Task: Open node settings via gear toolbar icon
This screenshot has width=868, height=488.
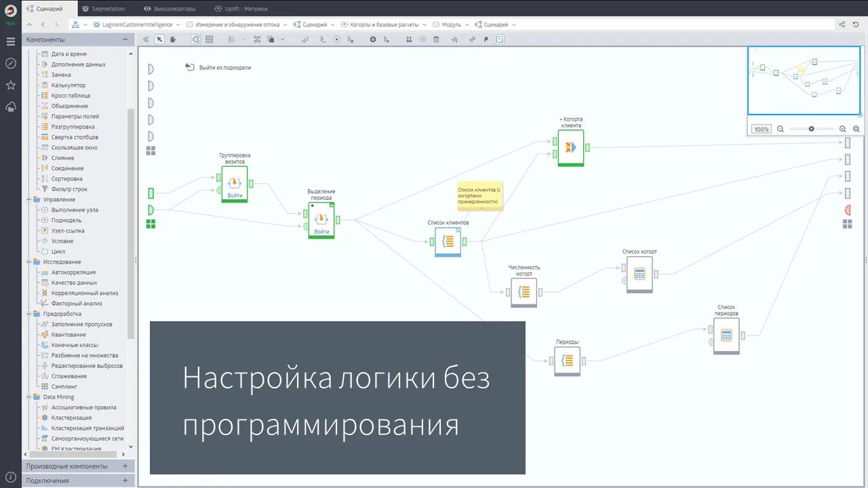Action: click(x=372, y=39)
